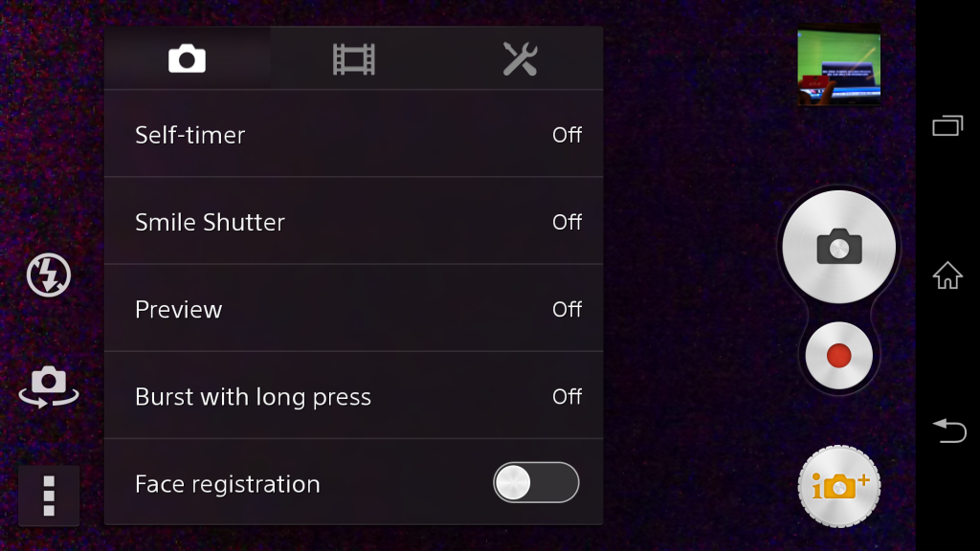The width and height of the screenshot is (980, 551).
Task: Open the three-dot options menu
Action: (x=49, y=496)
